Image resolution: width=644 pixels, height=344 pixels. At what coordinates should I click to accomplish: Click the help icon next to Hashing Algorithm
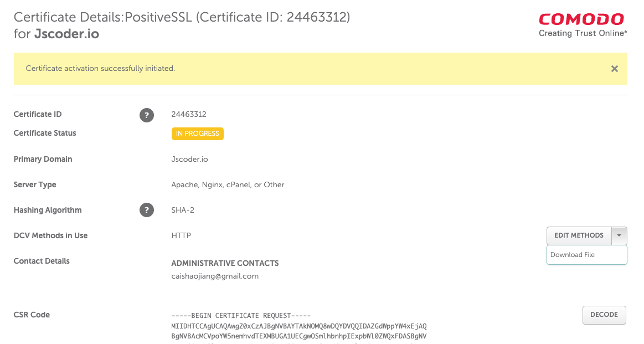click(x=147, y=210)
